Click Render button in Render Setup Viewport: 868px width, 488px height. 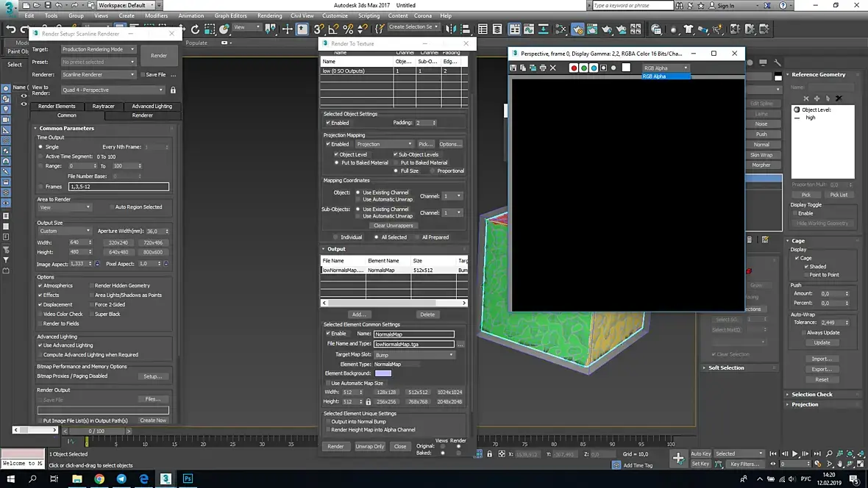click(x=159, y=55)
